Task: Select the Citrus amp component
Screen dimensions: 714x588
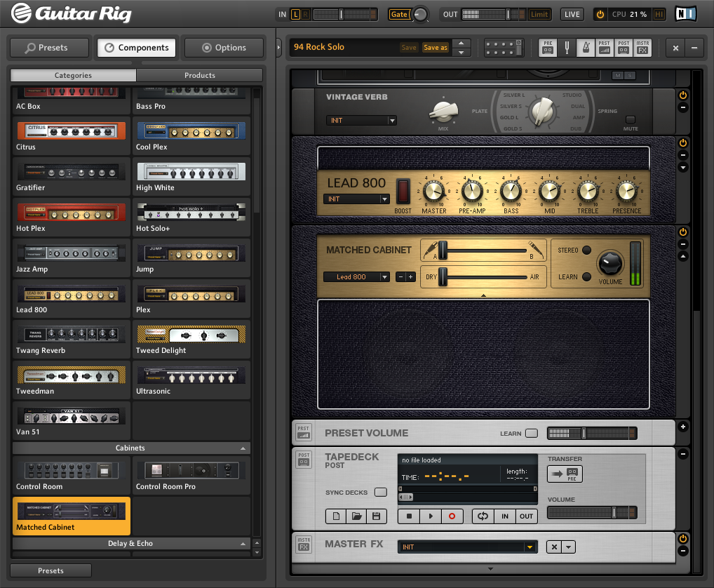Action: click(71, 137)
